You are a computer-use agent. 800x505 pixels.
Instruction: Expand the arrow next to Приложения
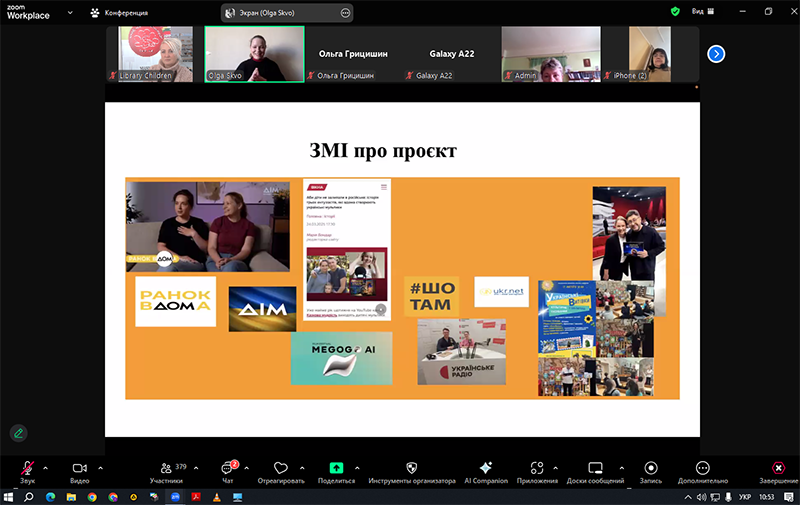pyautogui.click(x=556, y=468)
